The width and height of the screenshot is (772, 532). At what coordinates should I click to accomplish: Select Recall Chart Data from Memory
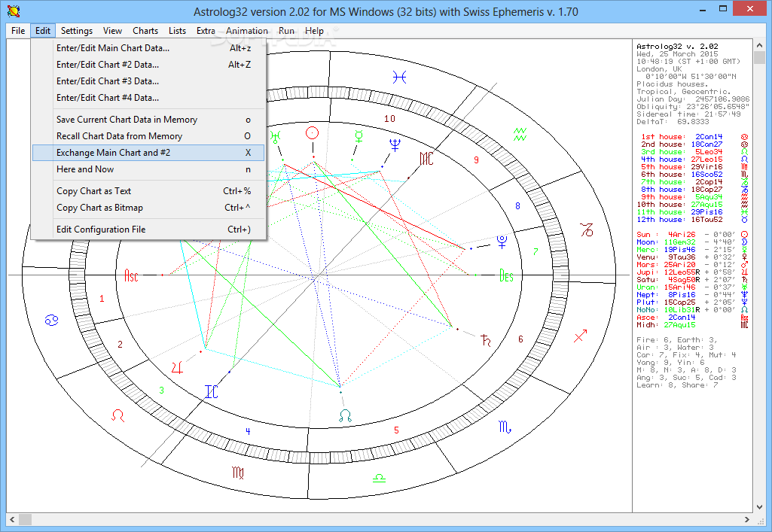(148, 136)
